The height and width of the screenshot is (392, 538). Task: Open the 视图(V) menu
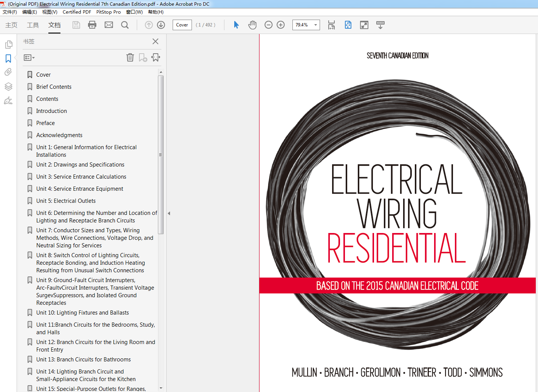(50, 12)
